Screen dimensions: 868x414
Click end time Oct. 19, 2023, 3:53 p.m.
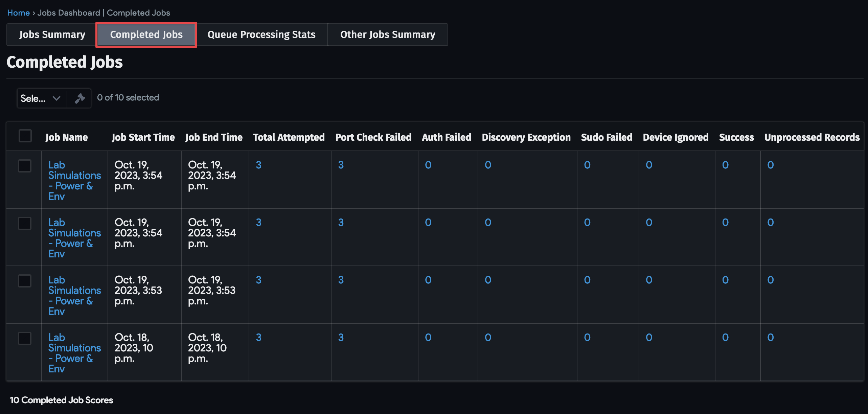[x=212, y=291]
